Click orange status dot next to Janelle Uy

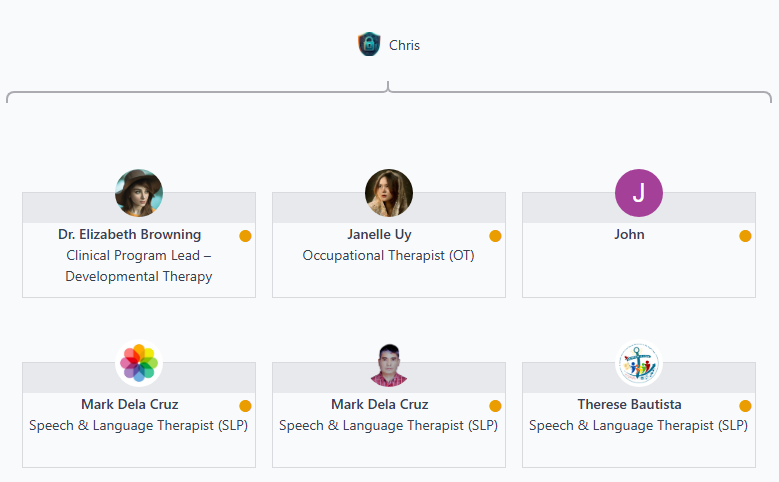495,236
